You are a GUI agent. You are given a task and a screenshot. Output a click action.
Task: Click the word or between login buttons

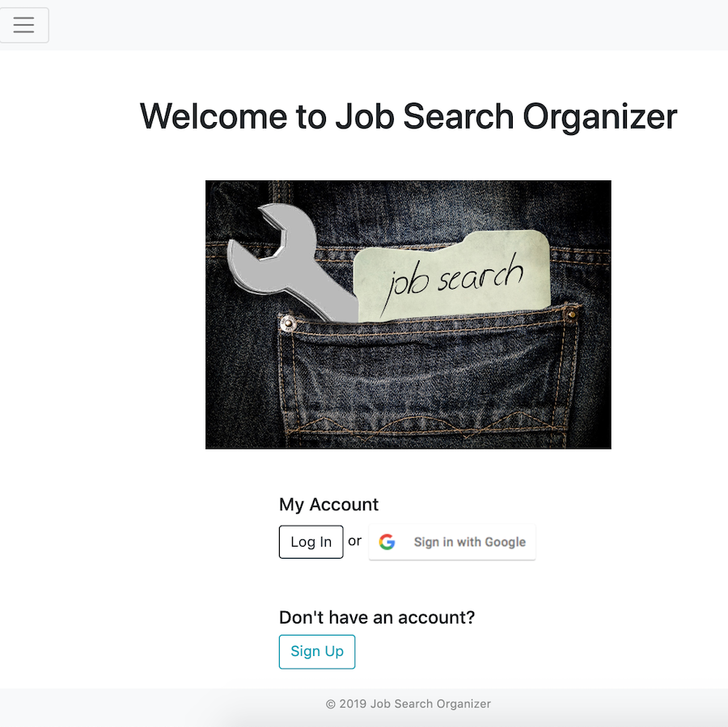(x=355, y=541)
